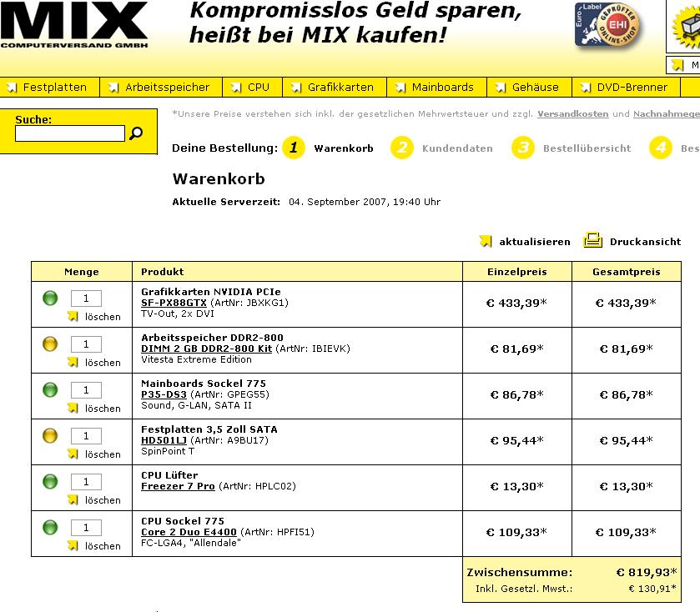Open the Druckansicht print view link
This screenshot has width=700, height=612.
[646, 242]
